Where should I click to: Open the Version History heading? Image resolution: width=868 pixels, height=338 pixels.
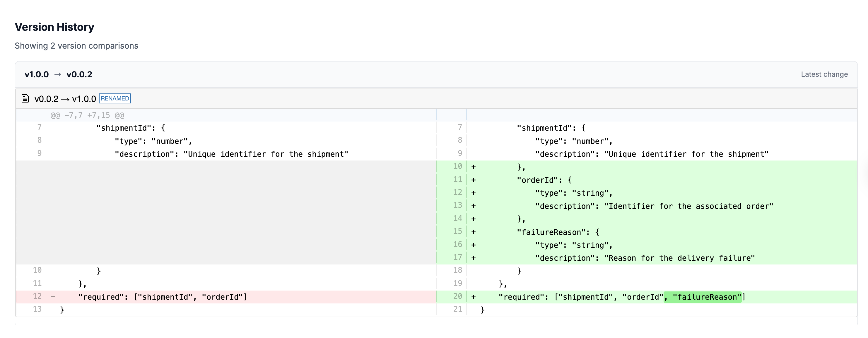[x=54, y=27]
